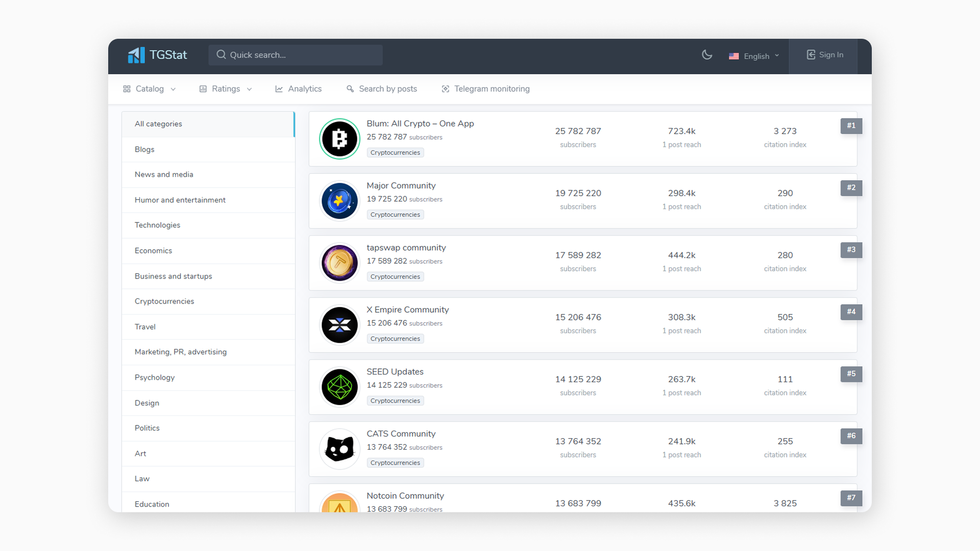
Task: Expand the Ratings dropdown chevron
Action: [249, 89]
